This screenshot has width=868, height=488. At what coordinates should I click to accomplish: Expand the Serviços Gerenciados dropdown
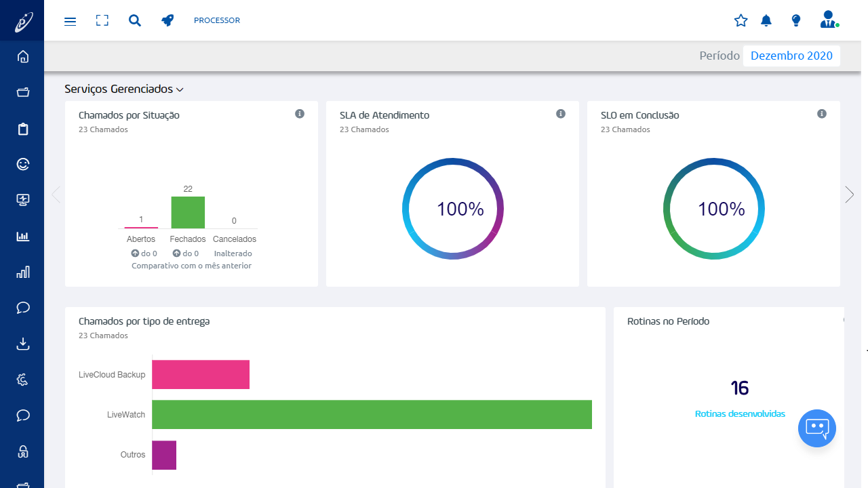tap(124, 89)
